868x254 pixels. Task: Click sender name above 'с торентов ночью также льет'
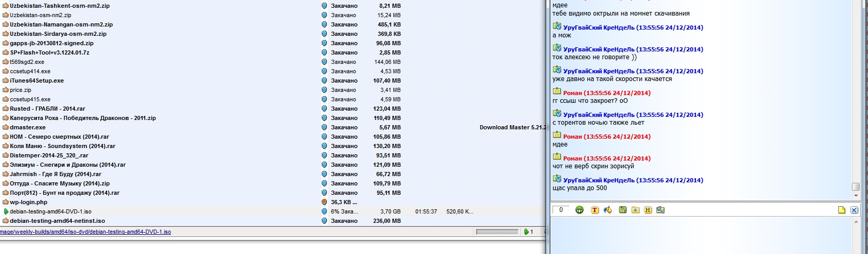[633, 115]
